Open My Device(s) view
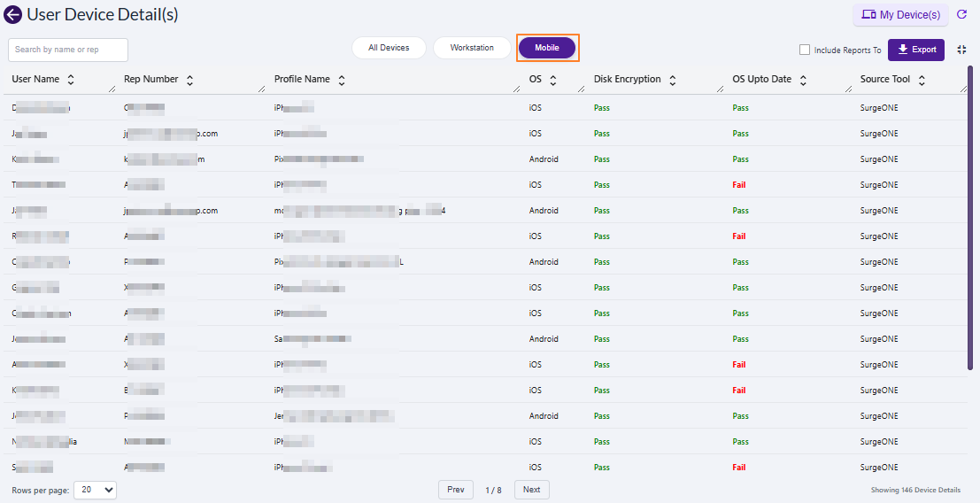Viewport: 980px width, 503px height. point(900,15)
